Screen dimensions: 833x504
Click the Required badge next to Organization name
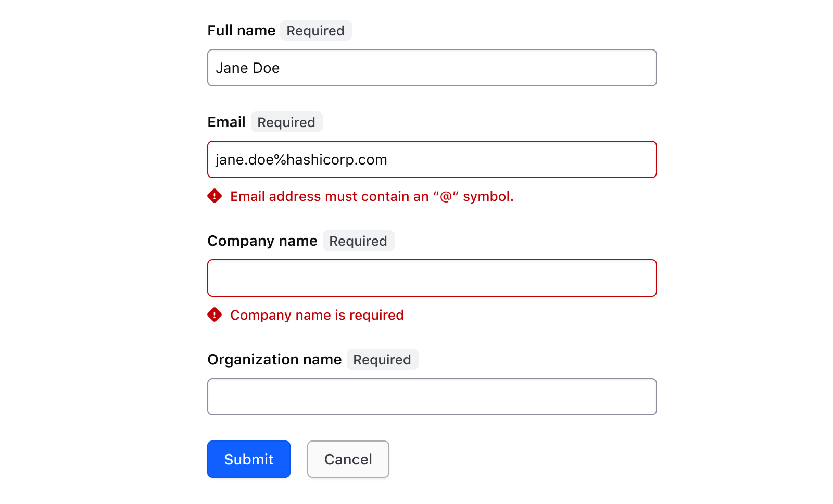383,359
